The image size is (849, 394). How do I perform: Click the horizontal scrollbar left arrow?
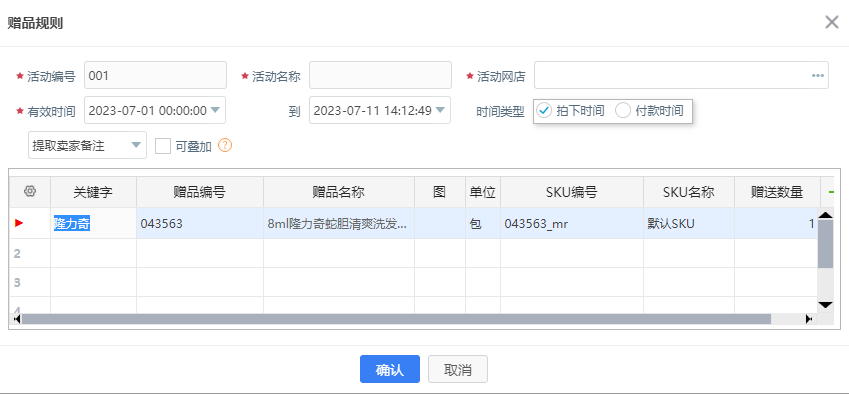tap(16, 319)
